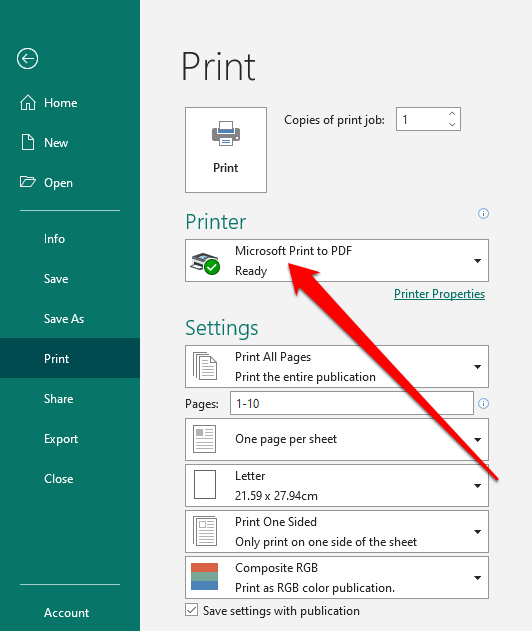Toggle Save settings with publication checkbox
532x631 pixels.
click(x=192, y=610)
